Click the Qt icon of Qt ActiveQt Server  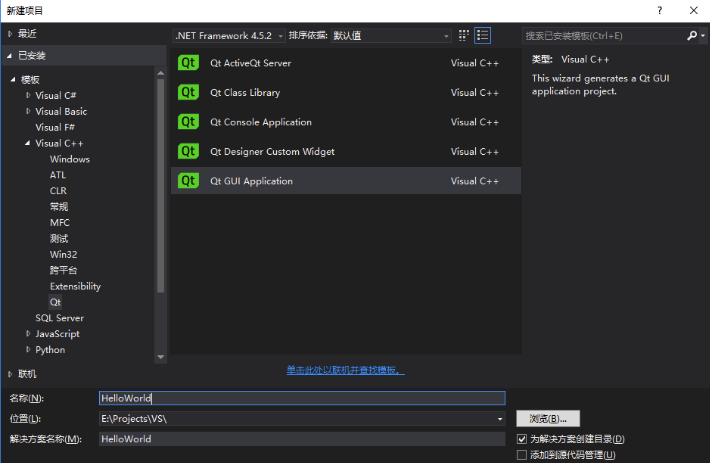(x=188, y=63)
